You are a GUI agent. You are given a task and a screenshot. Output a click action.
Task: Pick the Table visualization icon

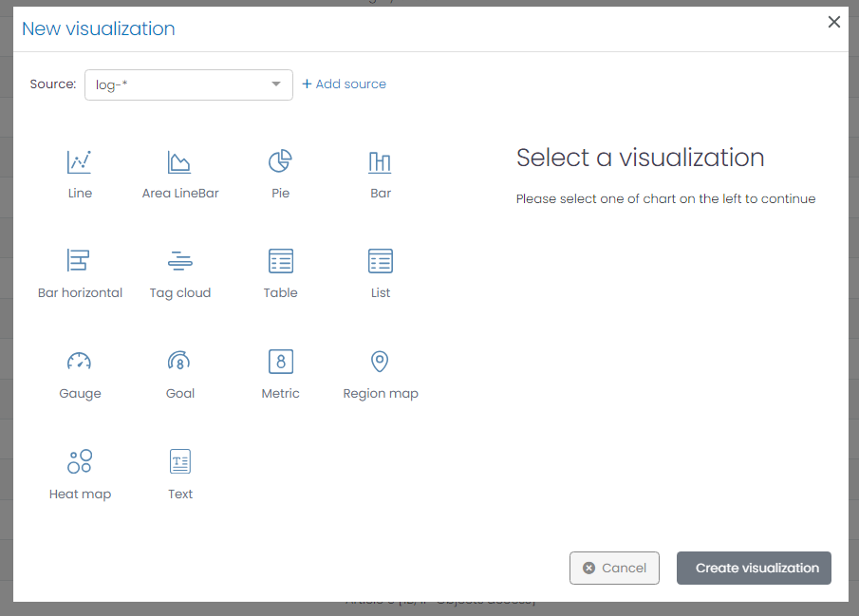[x=281, y=261]
